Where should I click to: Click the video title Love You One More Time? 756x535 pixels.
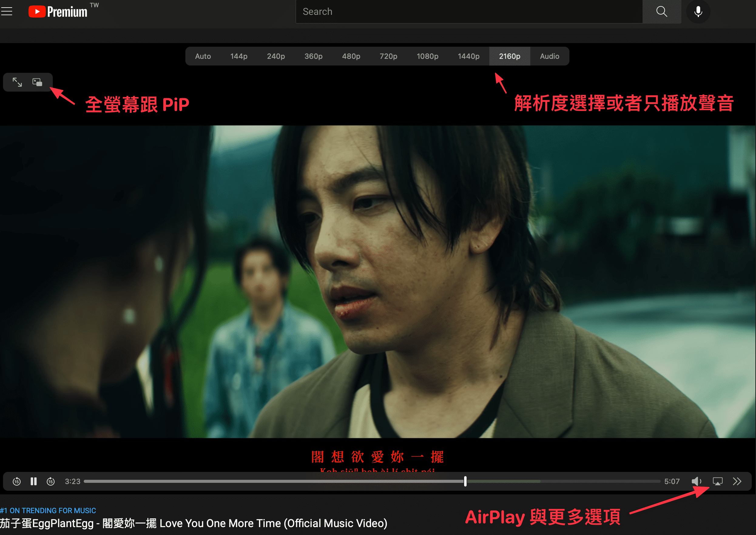[194, 523]
